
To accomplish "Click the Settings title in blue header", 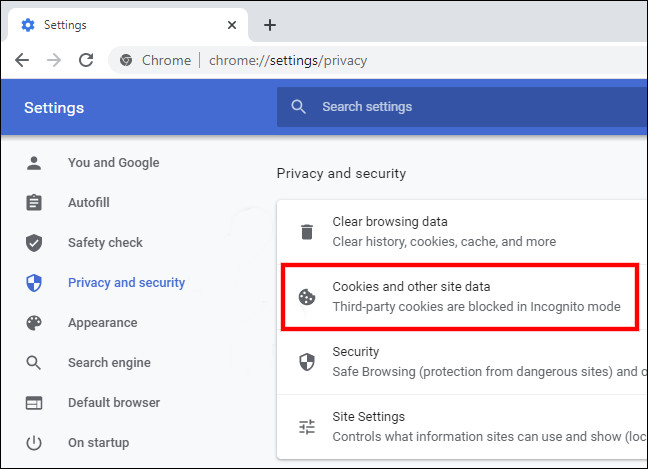I will (54, 108).
